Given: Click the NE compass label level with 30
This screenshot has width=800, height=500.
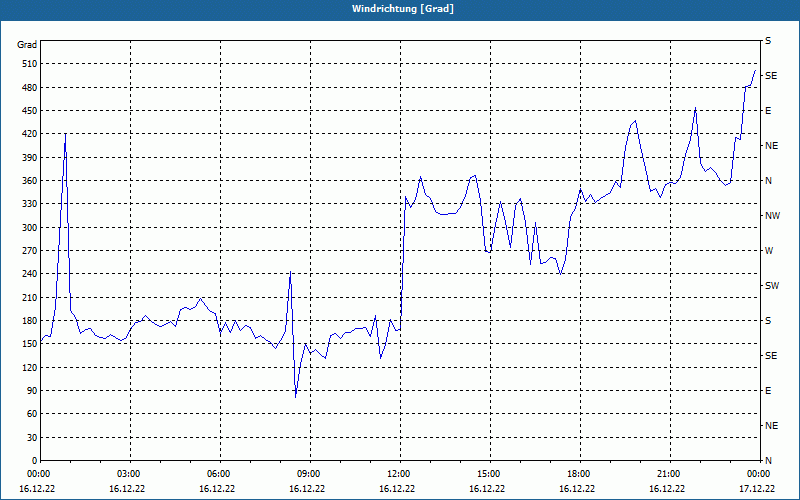Looking at the screenshot, I should 772,426.
